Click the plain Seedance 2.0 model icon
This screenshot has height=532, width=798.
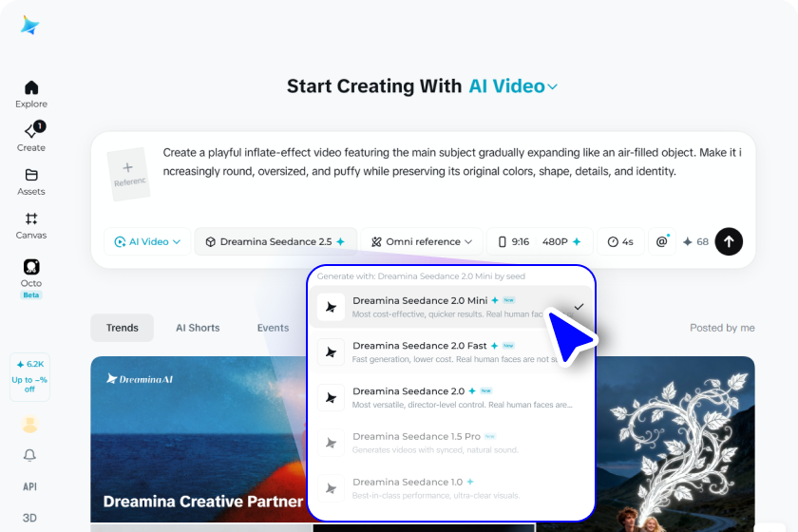(331, 398)
